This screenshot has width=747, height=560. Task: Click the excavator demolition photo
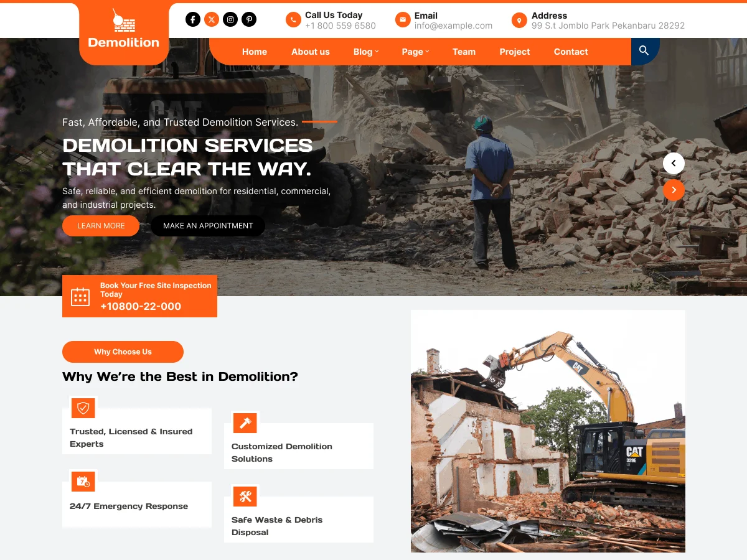pyautogui.click(x=548, y=431)
